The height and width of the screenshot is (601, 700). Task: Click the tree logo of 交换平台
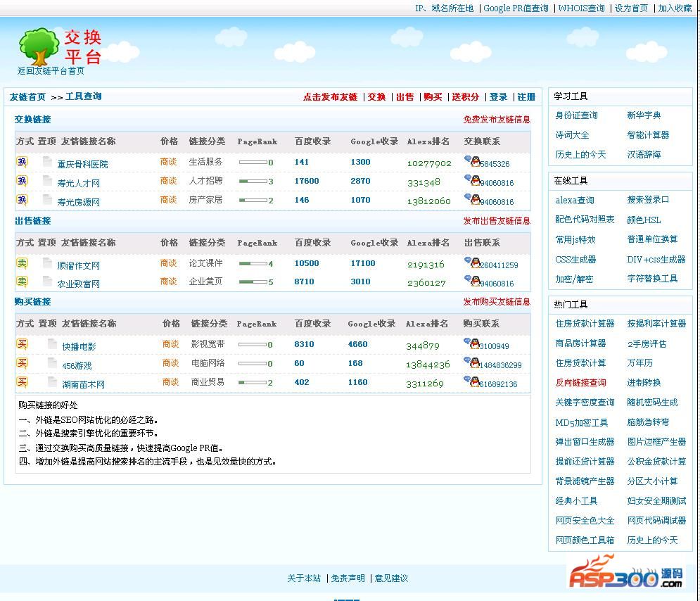(39, 47)
